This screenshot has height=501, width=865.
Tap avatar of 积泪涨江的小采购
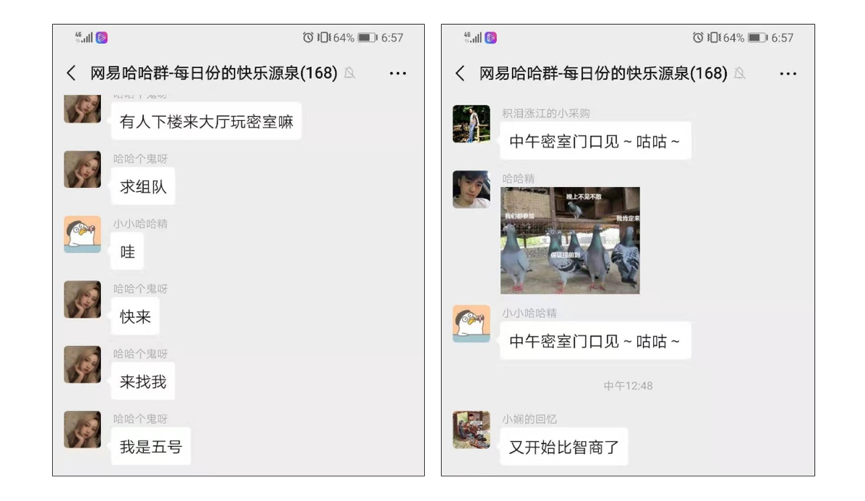471,124
